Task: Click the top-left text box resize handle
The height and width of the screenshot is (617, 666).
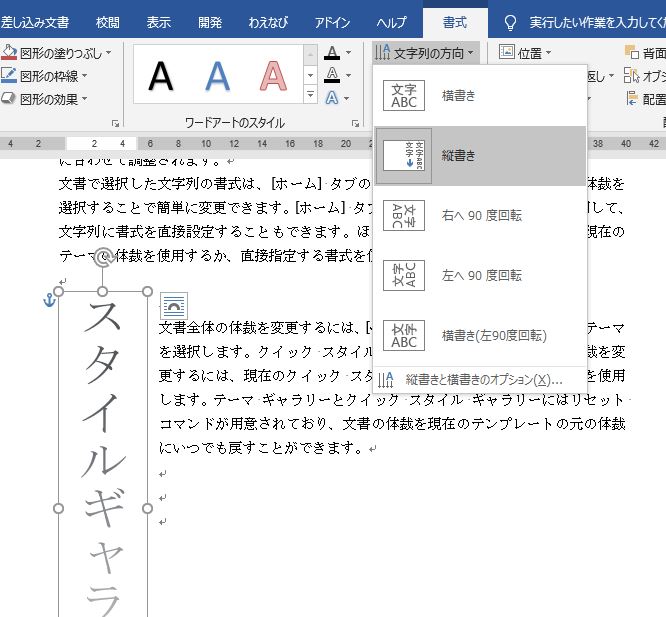Action: pos(59,291)
